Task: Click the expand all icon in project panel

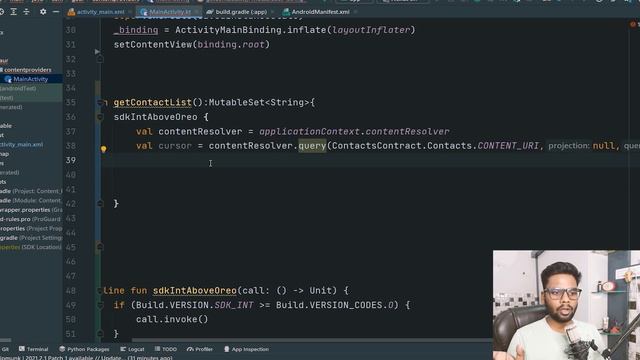Action: (x=13, y=12)
